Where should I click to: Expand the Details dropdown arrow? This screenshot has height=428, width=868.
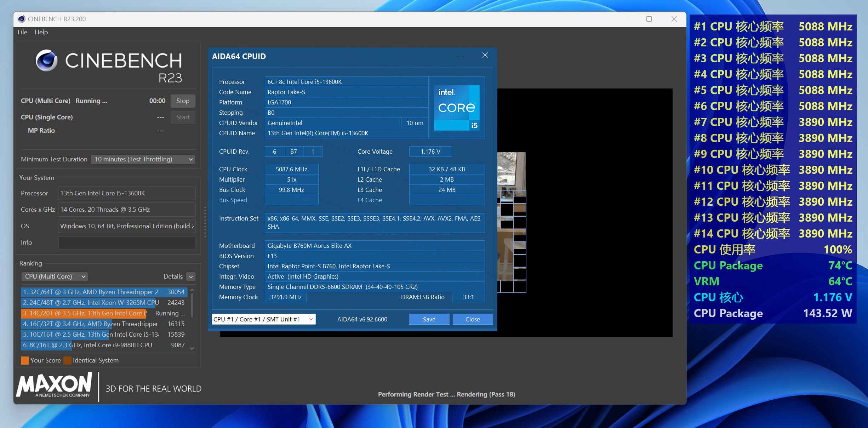[191, 277]
